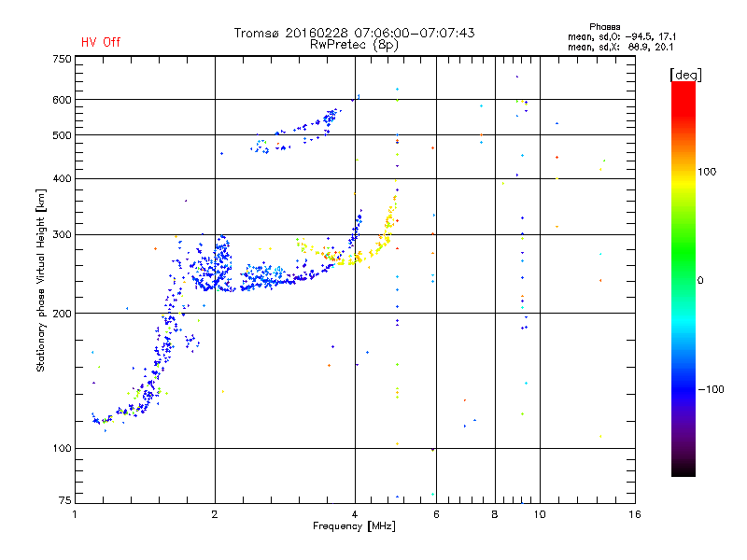
Task: Click the x-axis tick label '6'
Action: (436, 514)
